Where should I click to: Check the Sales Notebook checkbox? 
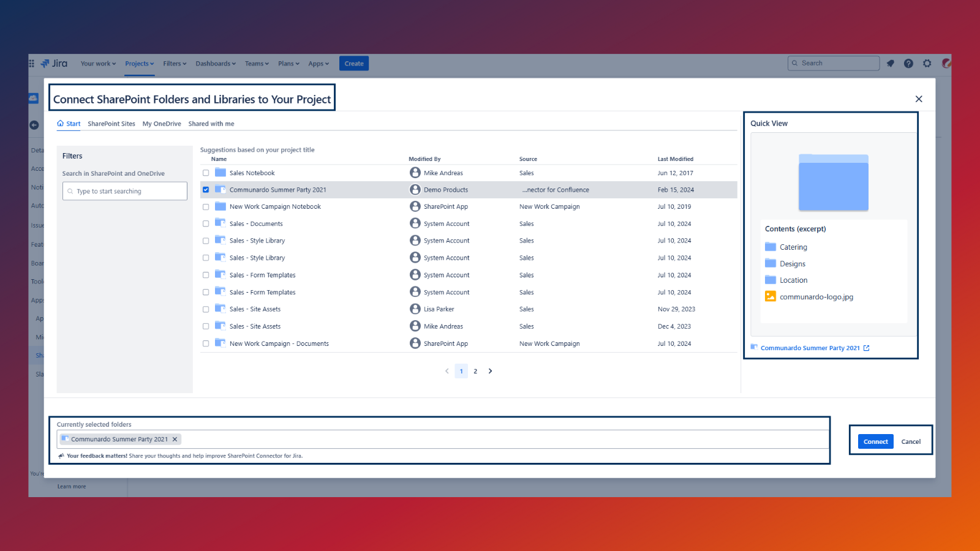[206, 173]
